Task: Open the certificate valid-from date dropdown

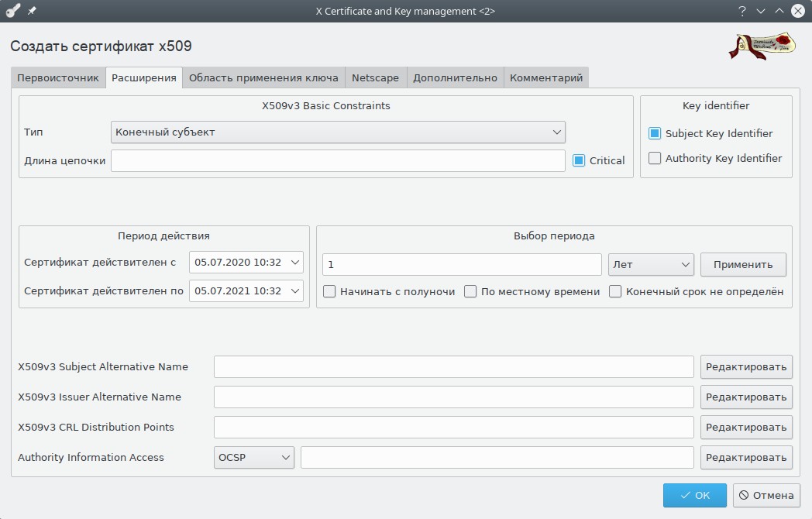Action: 246,263
